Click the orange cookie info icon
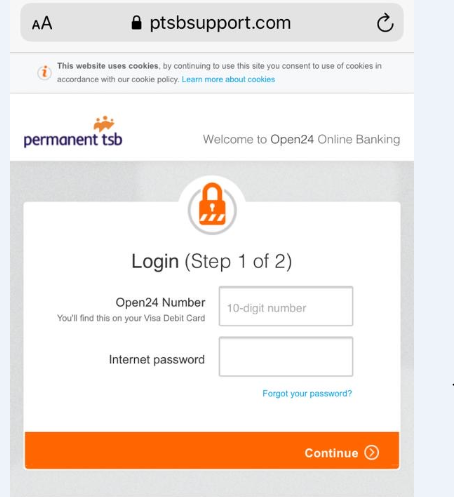The height and width of the screenshot is (497, 454). [44, 72]
